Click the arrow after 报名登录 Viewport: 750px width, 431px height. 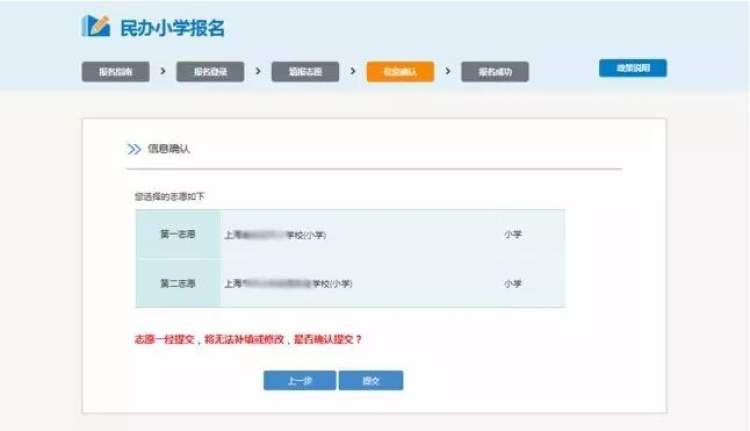(x=258, y=72)
